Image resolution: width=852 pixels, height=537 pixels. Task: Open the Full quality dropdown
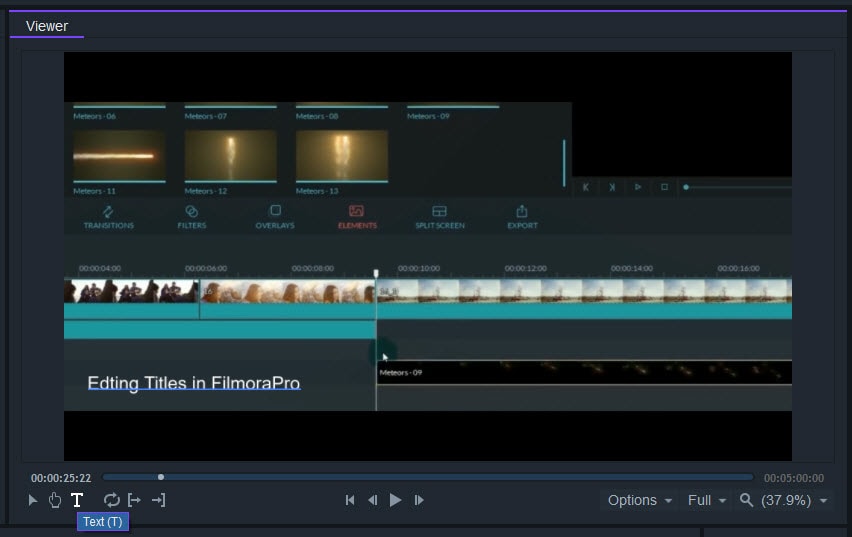click(707, 500)
